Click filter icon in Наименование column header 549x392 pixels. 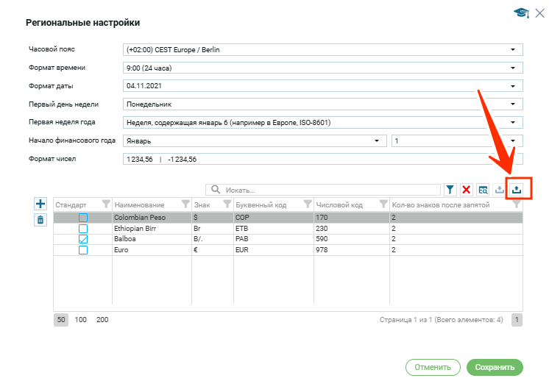185,204
